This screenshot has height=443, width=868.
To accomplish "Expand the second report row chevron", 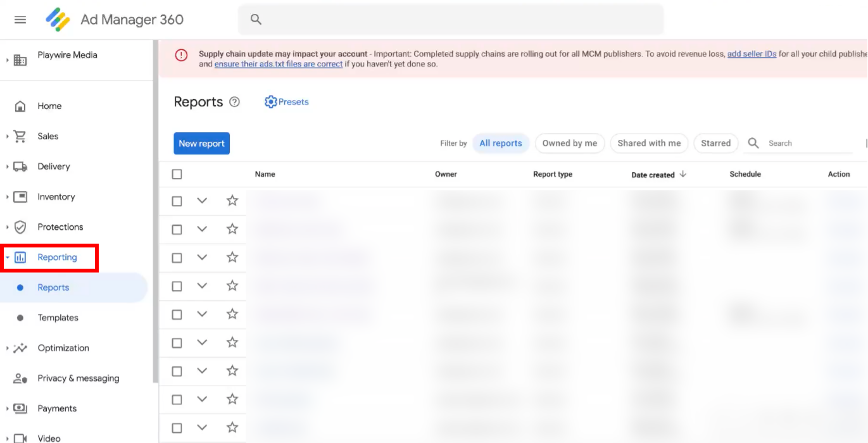I will (x=202, y=229).
